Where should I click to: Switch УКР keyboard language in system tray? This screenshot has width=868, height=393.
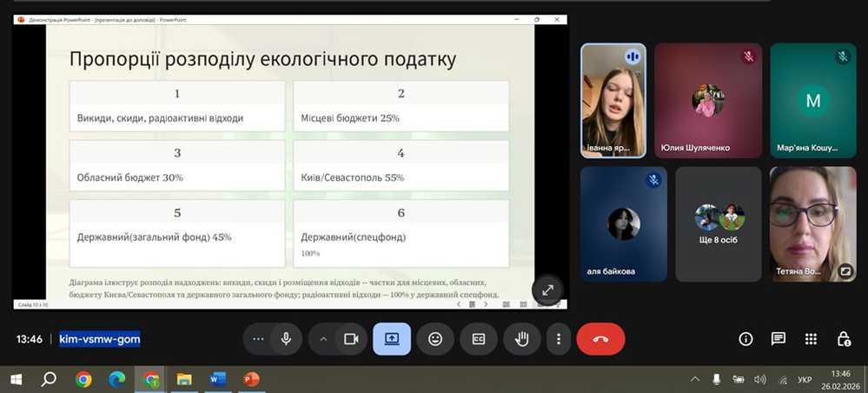[x=805, y=380]
